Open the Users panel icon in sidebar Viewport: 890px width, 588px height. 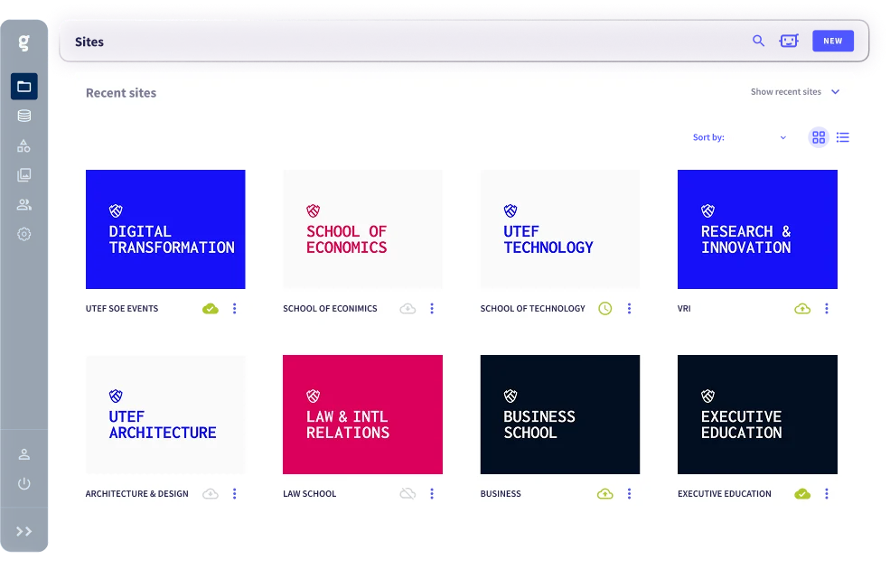click(23, 204)
